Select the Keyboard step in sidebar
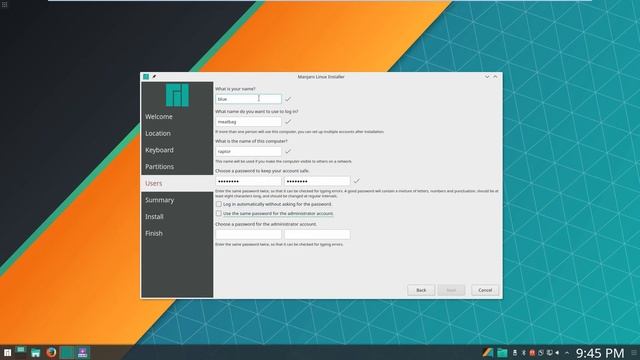Viewport: 640px width, 360px height. pos(177,150)
